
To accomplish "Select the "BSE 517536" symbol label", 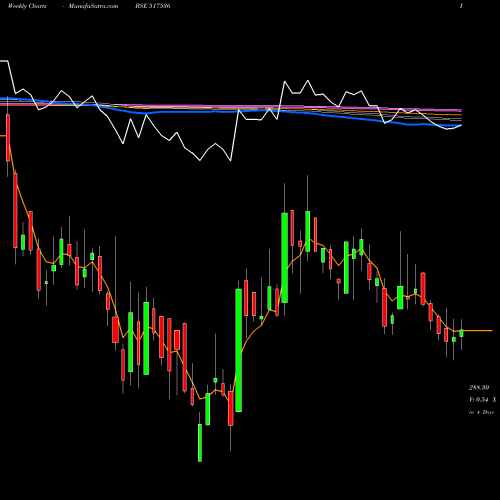I will 153,6.
